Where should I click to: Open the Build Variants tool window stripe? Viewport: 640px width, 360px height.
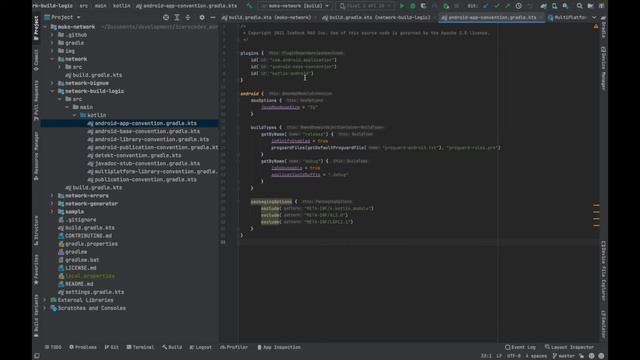tap(36, 315)
